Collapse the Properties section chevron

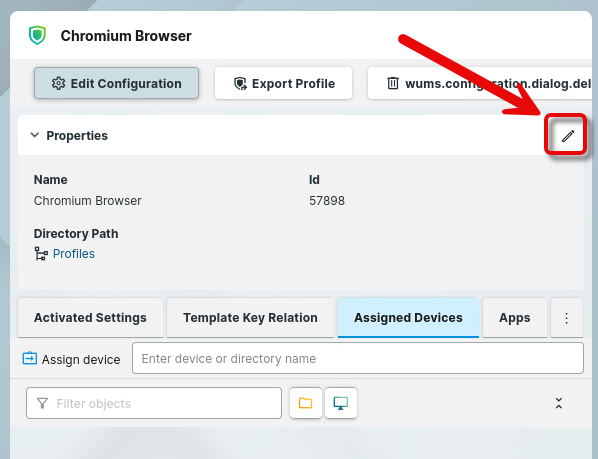[35, 135]
